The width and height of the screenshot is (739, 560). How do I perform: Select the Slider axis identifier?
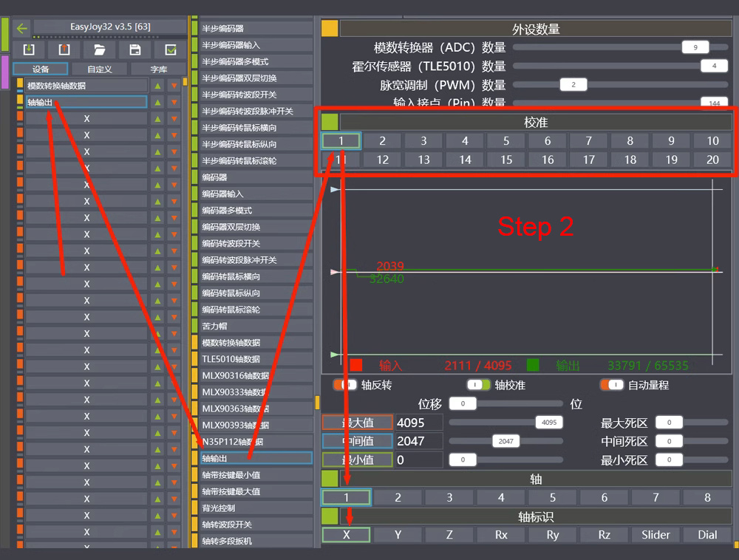(655, 535)
